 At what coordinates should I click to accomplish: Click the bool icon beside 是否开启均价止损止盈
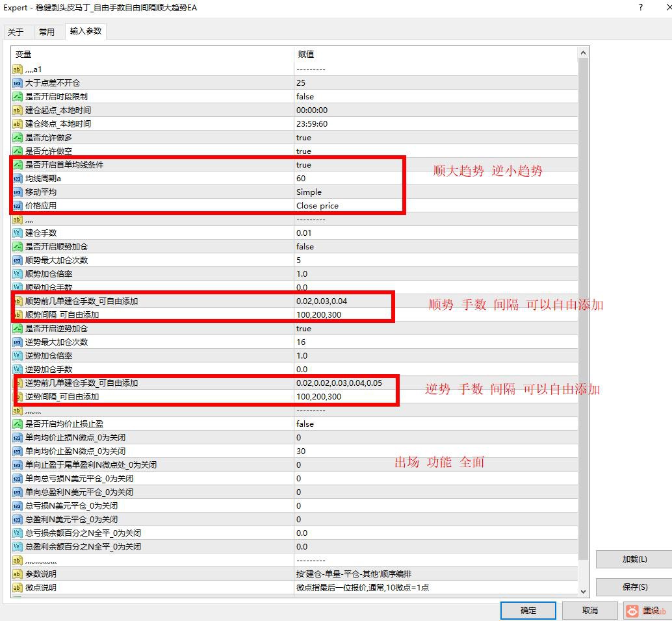pos(17,424)
